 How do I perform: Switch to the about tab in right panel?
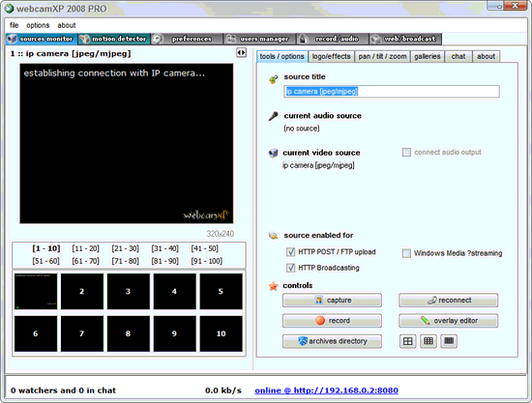[x=487, y=57]
